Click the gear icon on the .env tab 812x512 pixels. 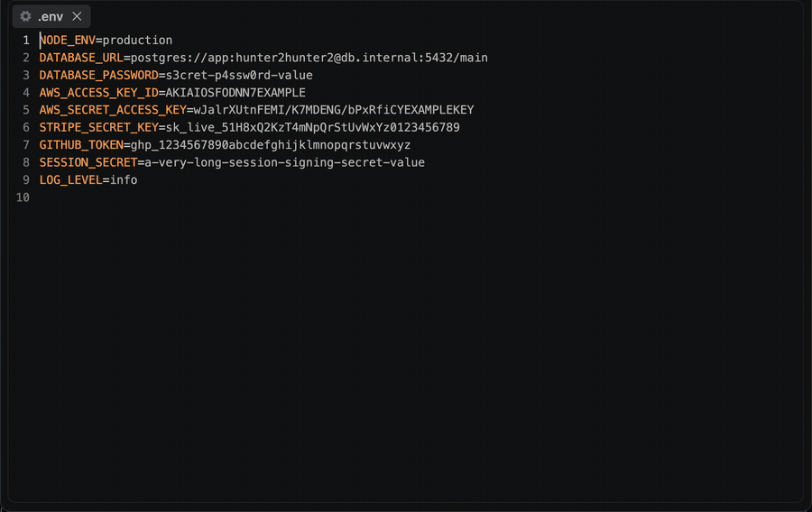tap(25, 16)
